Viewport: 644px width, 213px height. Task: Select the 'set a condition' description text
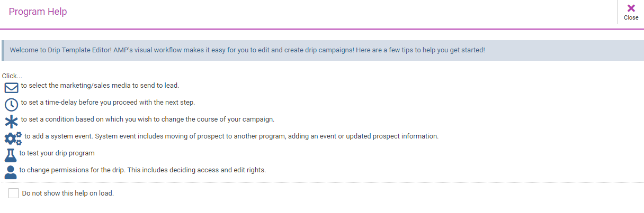(148, 119)
